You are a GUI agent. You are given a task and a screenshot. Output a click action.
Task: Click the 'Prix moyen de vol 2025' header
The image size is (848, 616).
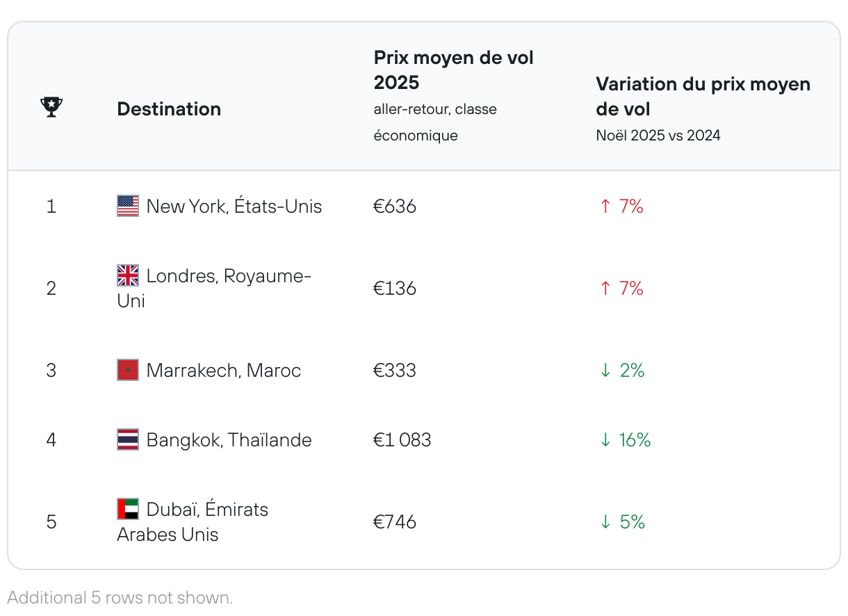pyautogui.click(x=453, y=70)
